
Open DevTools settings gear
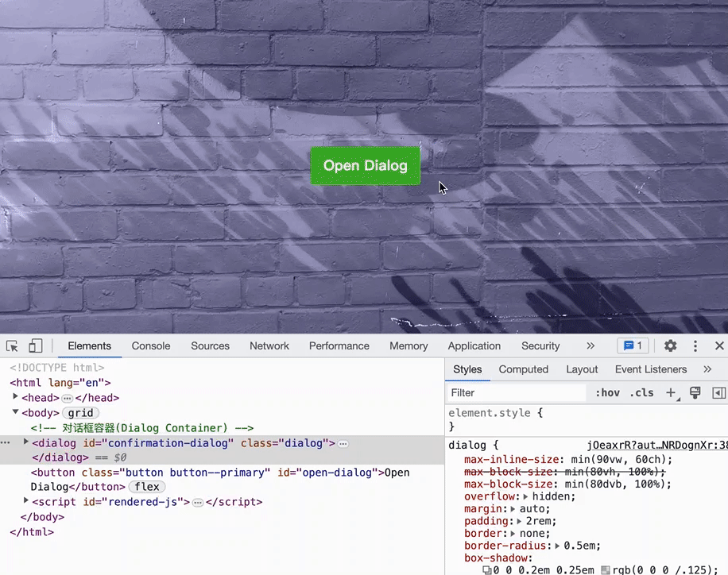670,345
